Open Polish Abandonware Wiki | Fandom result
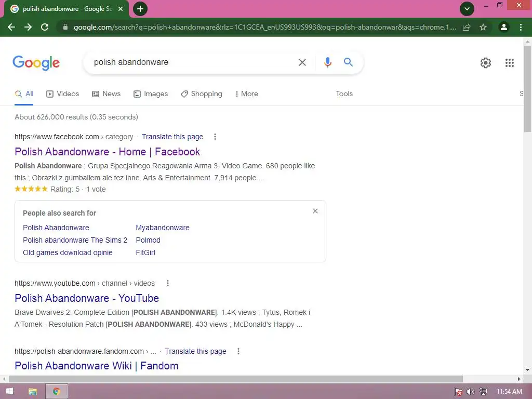This screenshot has width=532, height=399. pyautogui.click(x=96, y=366)
